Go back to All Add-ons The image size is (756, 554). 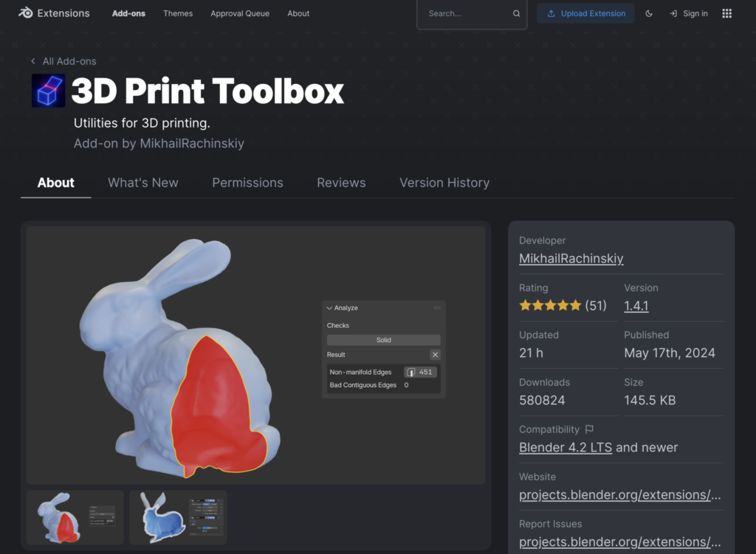pyautogui.click(x=63, y=61)
